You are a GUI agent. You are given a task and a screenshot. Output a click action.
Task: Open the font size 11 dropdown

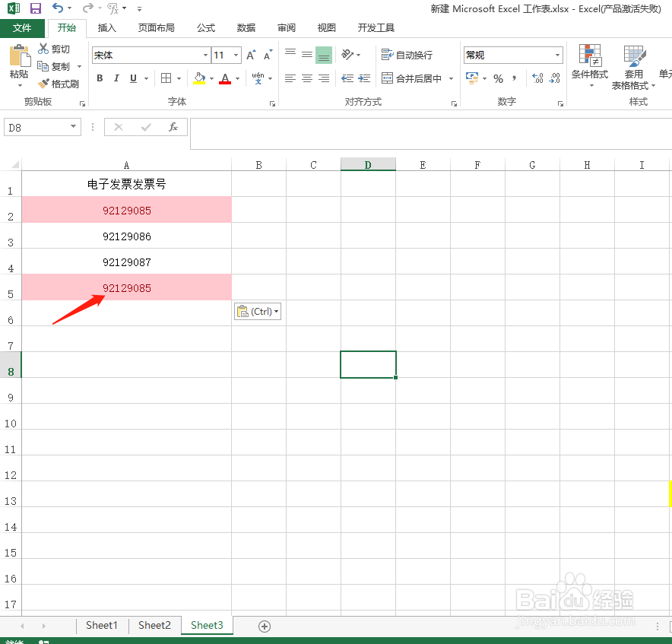[x=236, y=55]
